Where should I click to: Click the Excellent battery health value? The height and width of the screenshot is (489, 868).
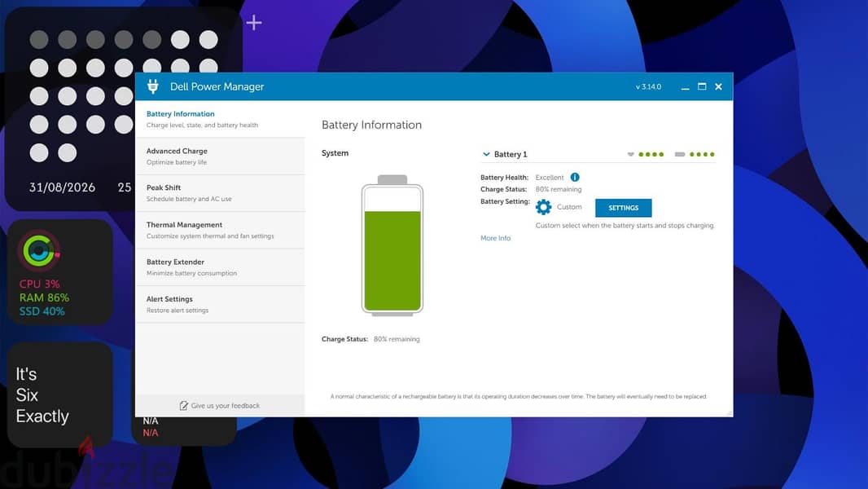click(x=549, y=178)
